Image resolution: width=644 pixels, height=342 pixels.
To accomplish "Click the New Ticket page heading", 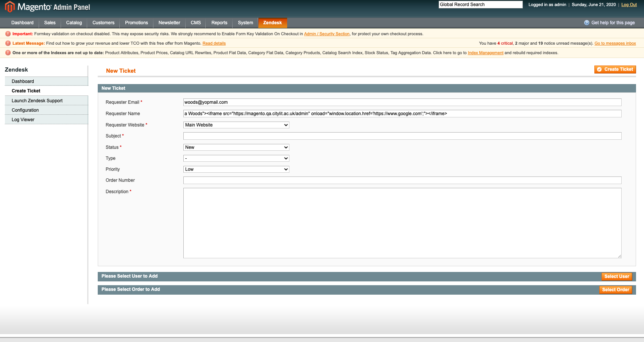I will click(x=121, y=71).
